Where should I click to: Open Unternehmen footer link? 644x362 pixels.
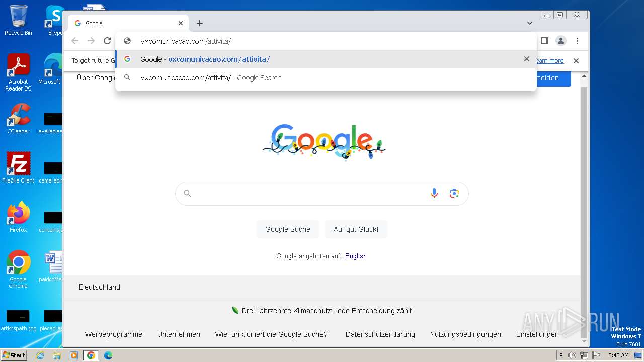[x=179, y=334]
